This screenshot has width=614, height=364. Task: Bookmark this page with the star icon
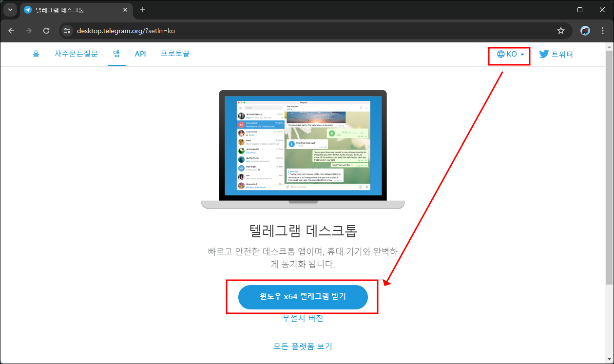coord(561,31)
